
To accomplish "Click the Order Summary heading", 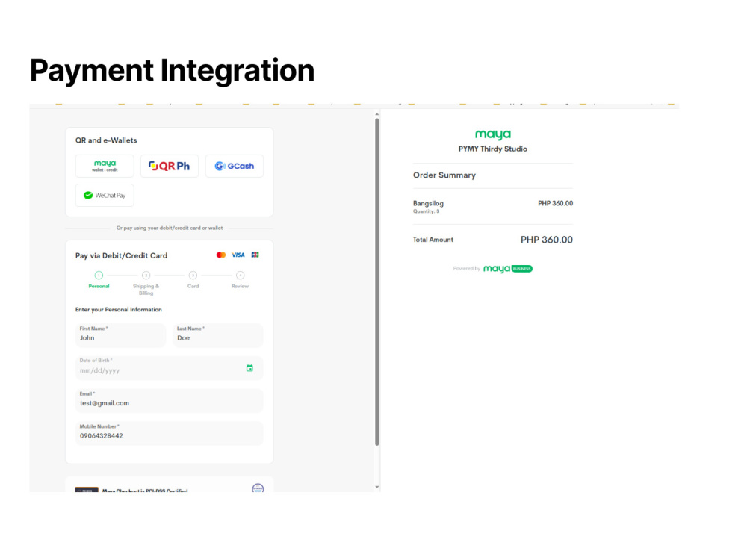I will tap(444, 175).
